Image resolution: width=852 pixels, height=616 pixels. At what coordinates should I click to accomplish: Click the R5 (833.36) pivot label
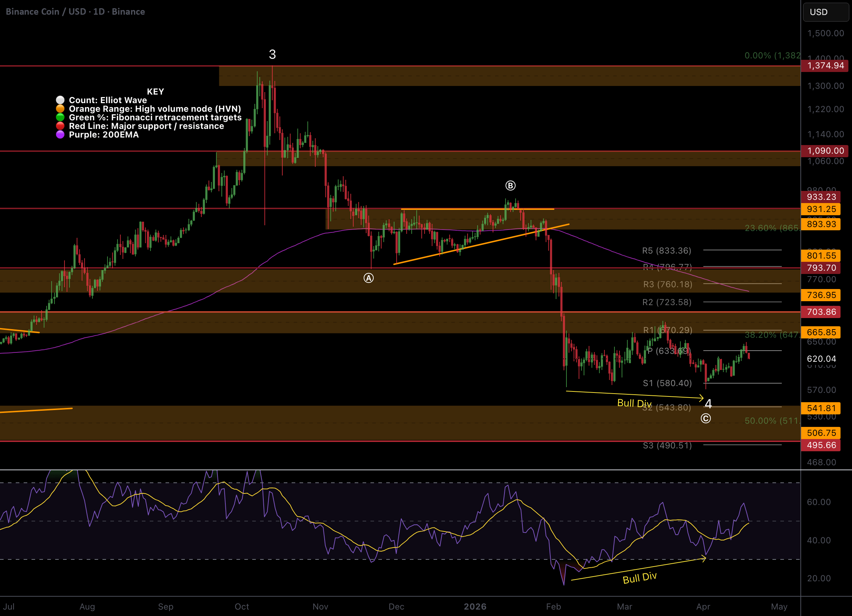click(x=666, y=251)
